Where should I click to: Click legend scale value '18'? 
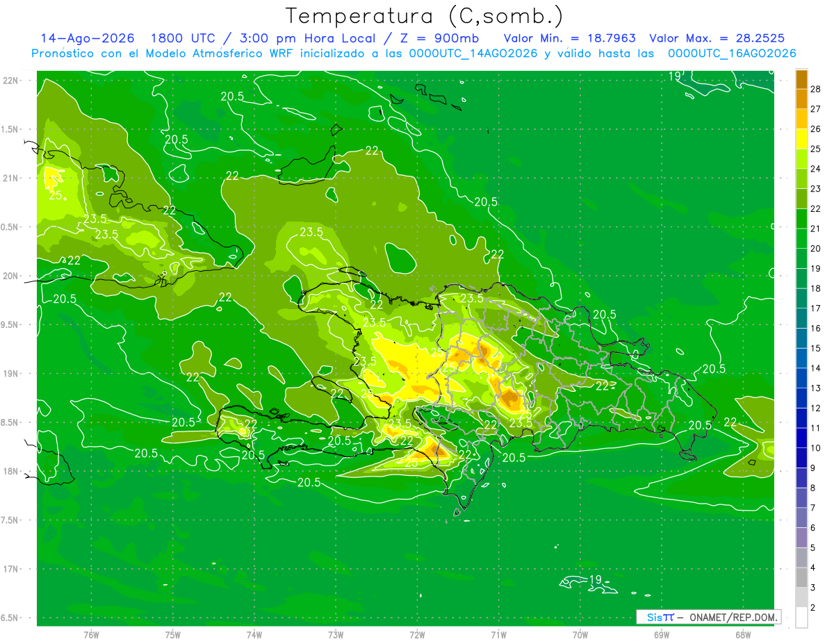pos(816,288)
